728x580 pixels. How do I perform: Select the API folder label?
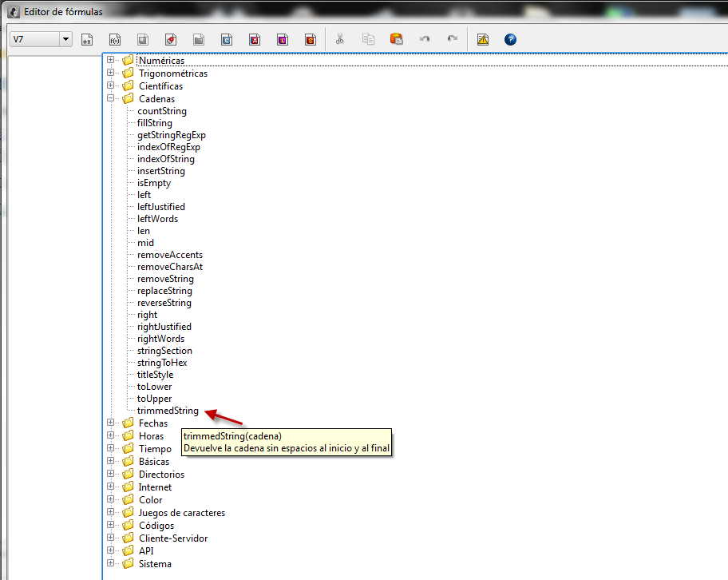point(146,550)
